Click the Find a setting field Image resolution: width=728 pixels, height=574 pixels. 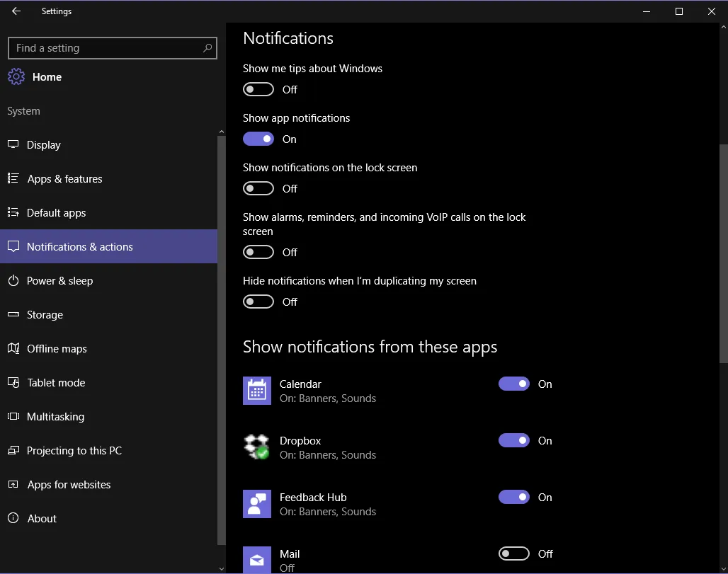(x=106, y=48)
